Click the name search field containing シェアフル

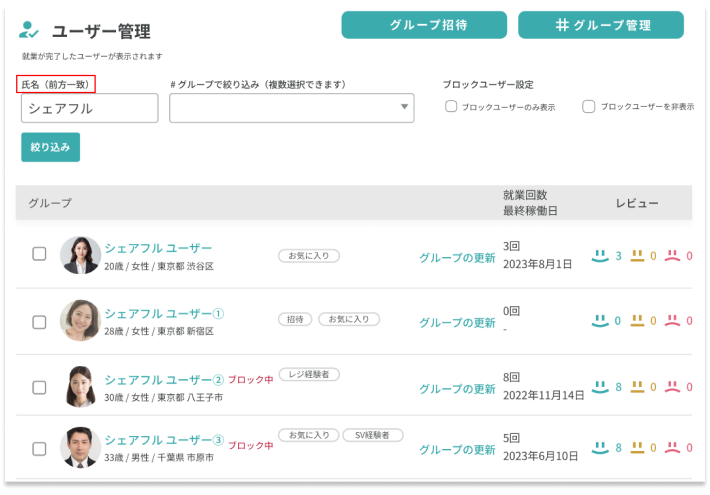[x=89, y=108]
